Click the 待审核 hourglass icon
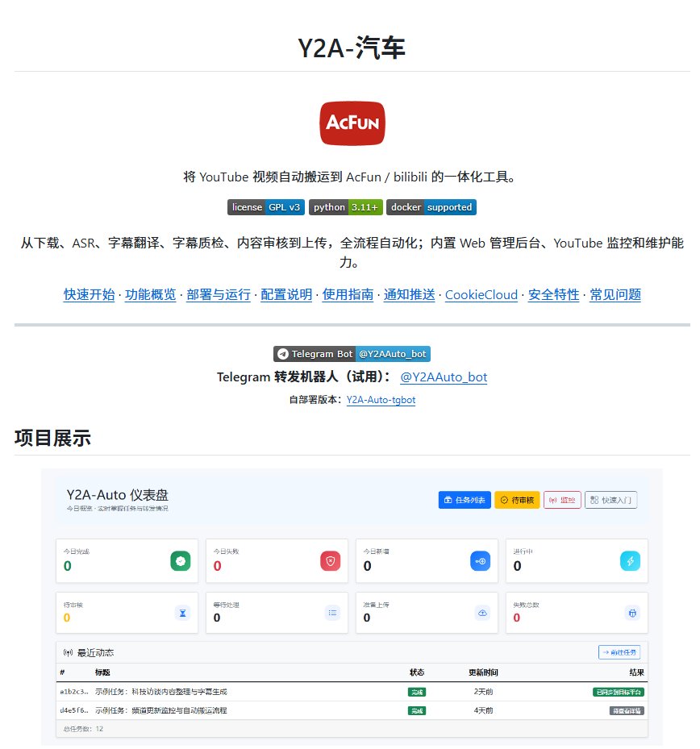Viewport: 700px width, 749px height. [182, 613]
